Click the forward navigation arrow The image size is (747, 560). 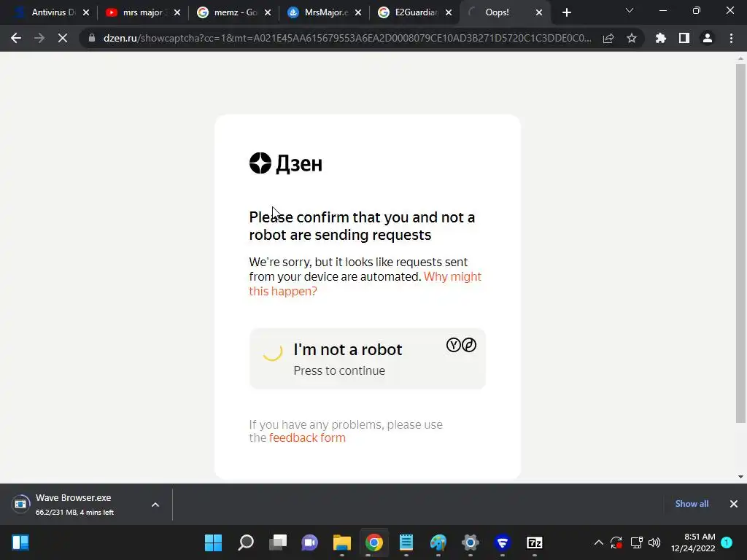pos(39,38)
